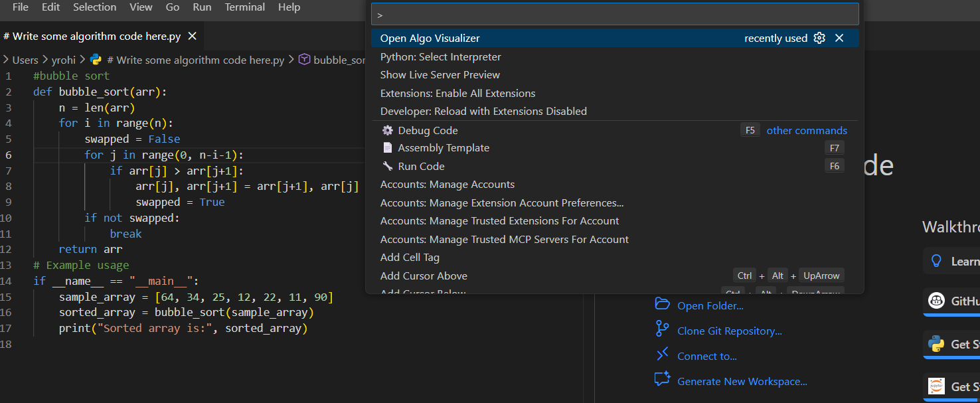Screen dimensions: 980x403
Task: Click the 'break' statement line
Action: point(126,234)
